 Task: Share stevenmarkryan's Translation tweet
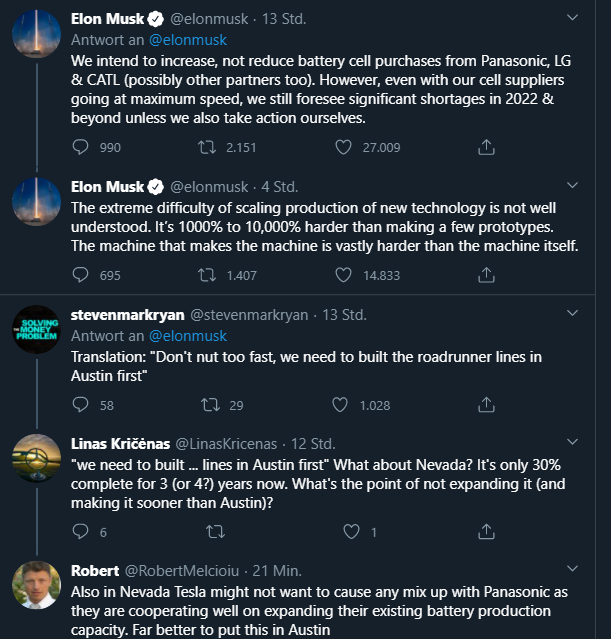tap(486, 405)
